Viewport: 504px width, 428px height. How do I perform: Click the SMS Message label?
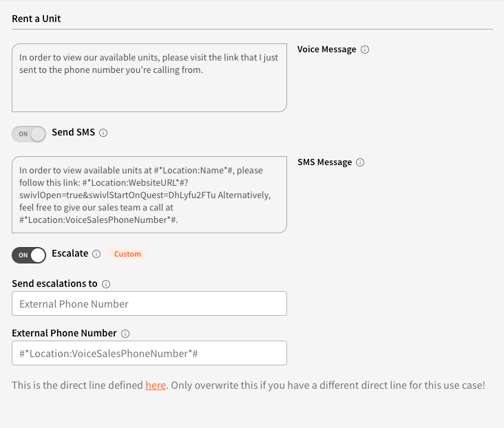[x=325, y=162]
